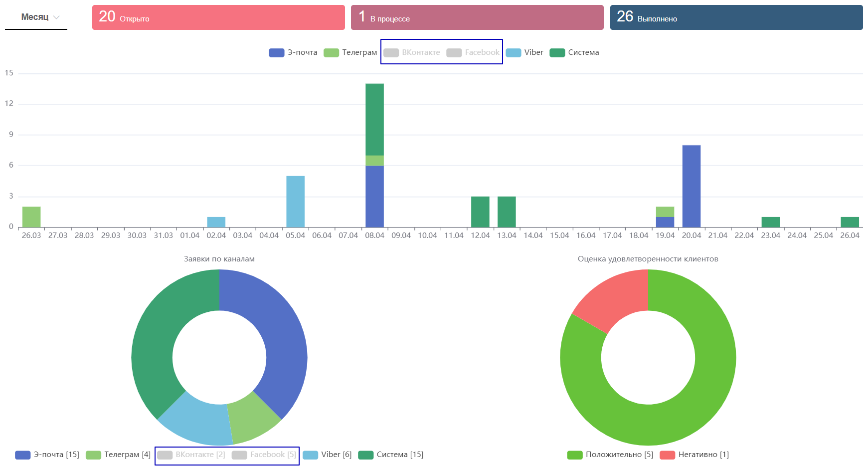
Task: Enable ВКонтакте [2] in the donut legend
Action: tap(191, 455)
